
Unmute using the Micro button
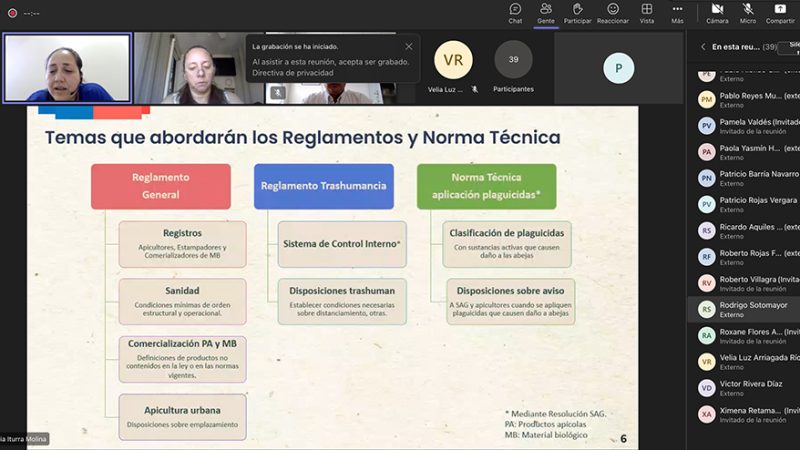748,13
